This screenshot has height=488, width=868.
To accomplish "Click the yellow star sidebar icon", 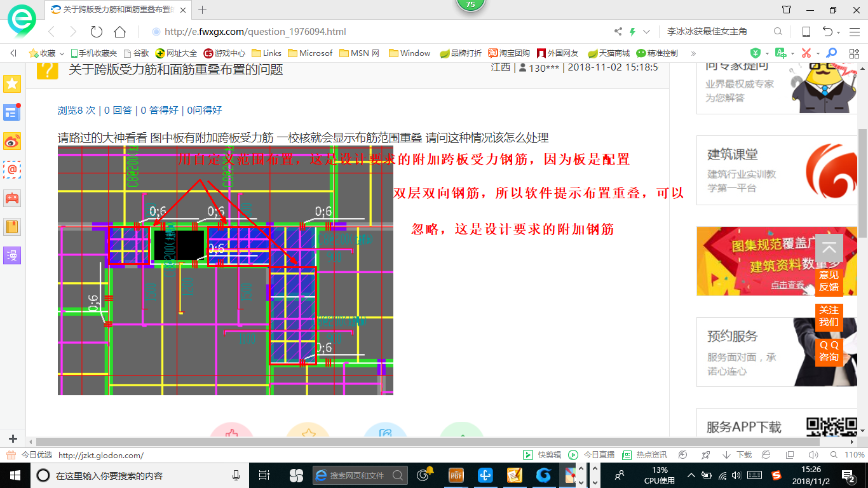I will [12, 84].
